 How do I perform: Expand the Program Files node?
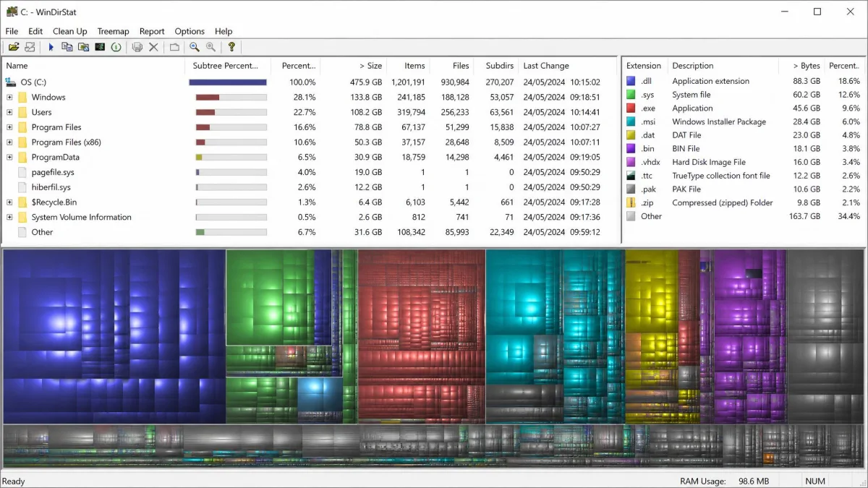click(9, 127)
